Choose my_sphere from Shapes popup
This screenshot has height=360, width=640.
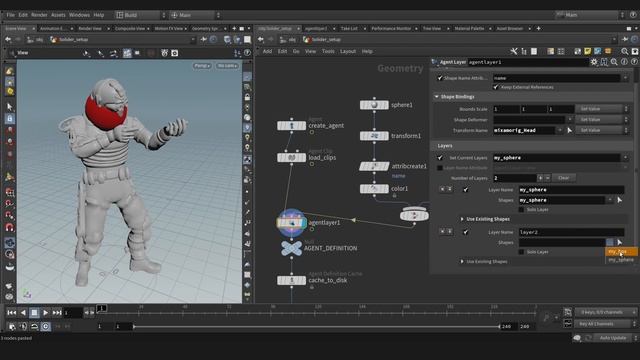coord(621,260)
